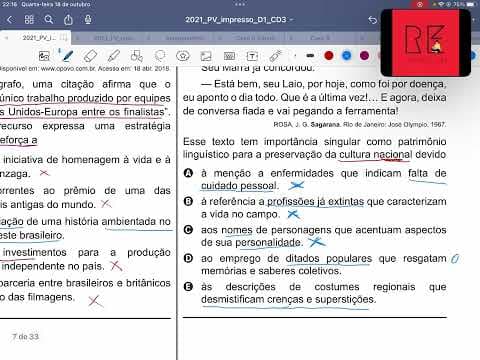The width and height of the screenshot is (480, 360).
Task: Tap the phrase 'ditados populares'
Action: [x=329, y=259]
